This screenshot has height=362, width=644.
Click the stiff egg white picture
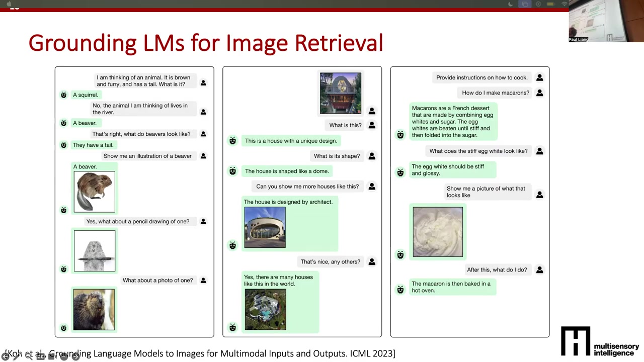pyautogui.click(x=438, y=232)
